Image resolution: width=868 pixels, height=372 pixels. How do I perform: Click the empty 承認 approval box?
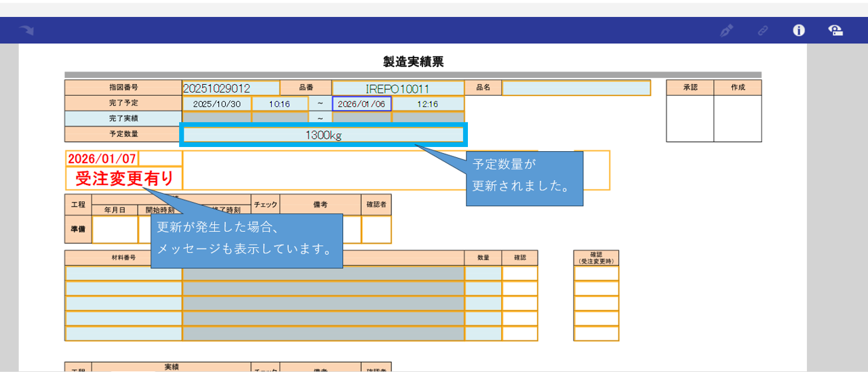[690, 119]
